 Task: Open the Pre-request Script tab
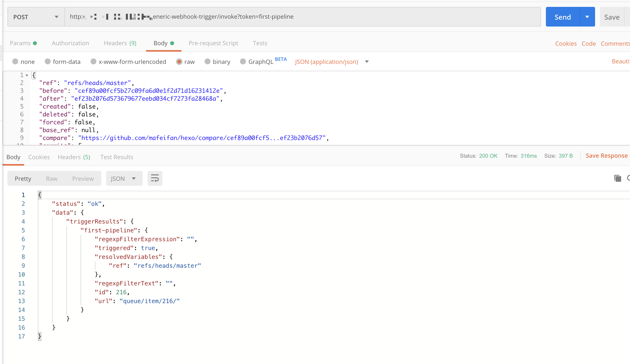pos(213,43)
